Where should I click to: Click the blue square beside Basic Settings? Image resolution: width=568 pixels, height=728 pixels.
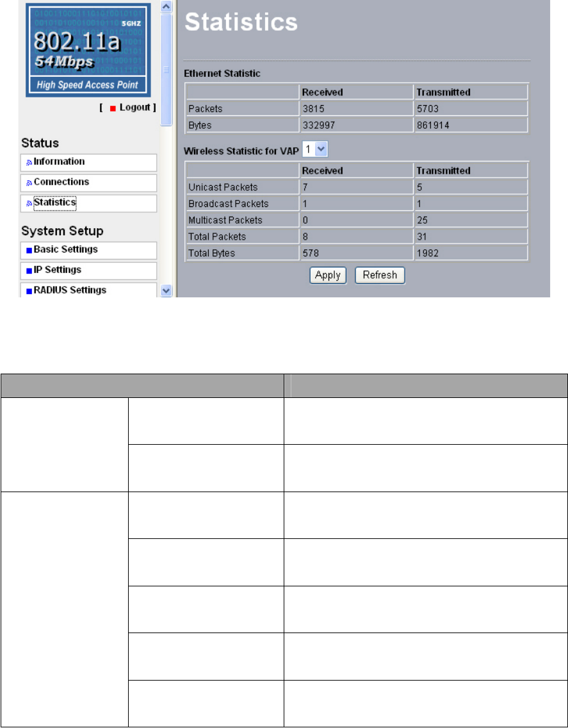[29, 250]
